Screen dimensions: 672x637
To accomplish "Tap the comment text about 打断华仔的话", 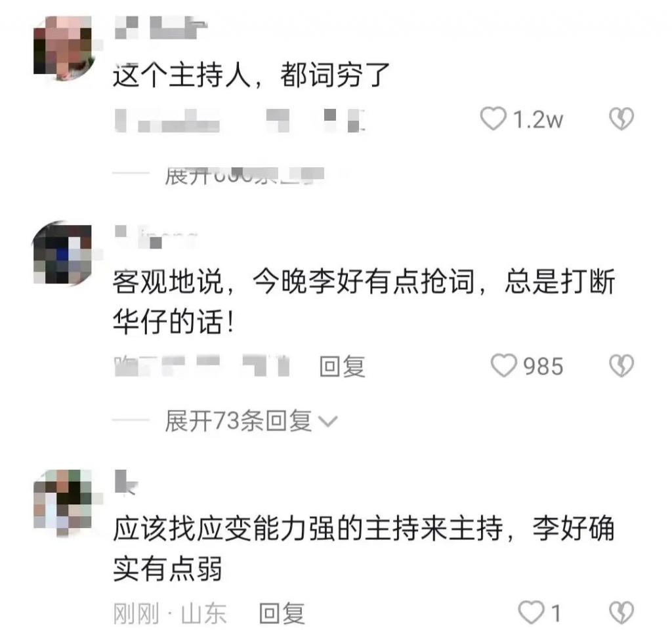I will coord(364,302).
